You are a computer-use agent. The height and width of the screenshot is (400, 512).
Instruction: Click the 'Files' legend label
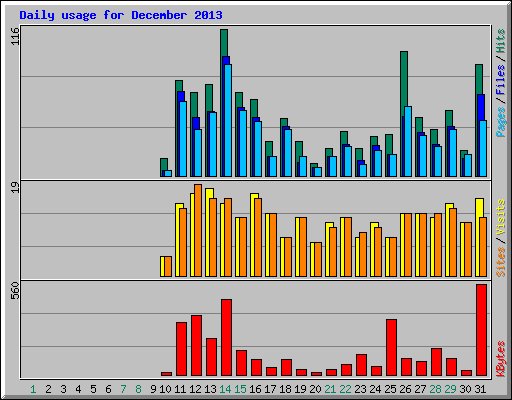point(501,80)
